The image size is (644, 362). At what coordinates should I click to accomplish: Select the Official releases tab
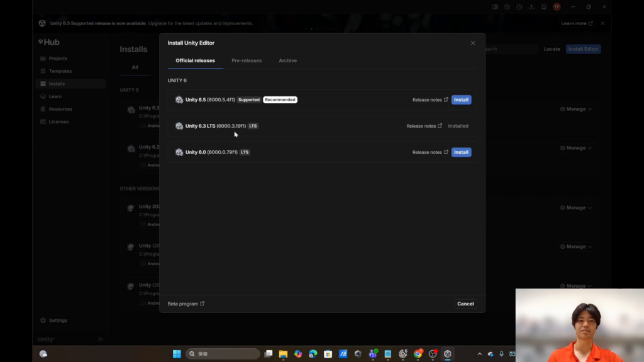[x=195, y=60]
